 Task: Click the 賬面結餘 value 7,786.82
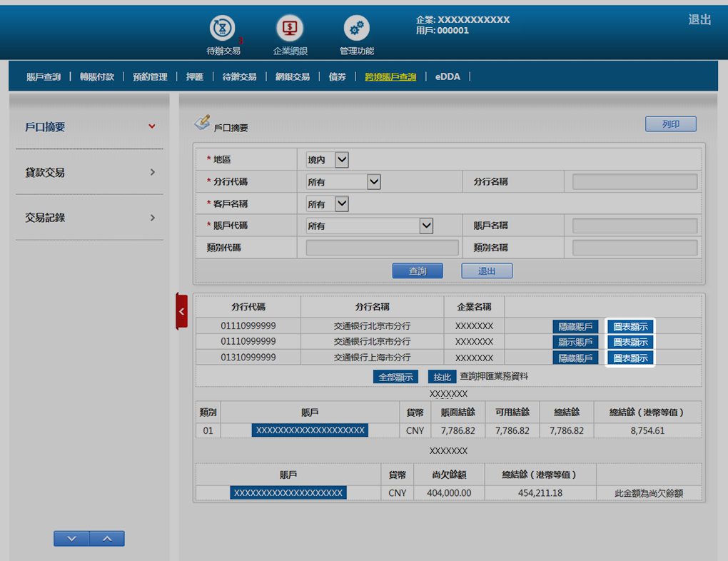pos(457,430)
